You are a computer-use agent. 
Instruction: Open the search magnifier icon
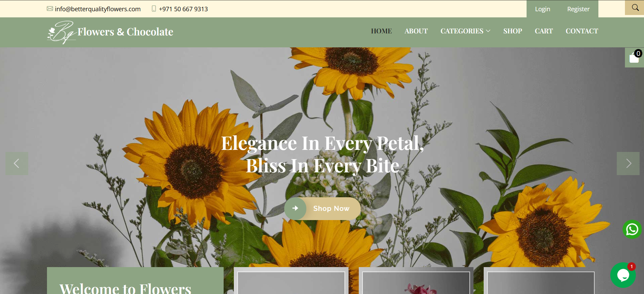click(635, 7)
